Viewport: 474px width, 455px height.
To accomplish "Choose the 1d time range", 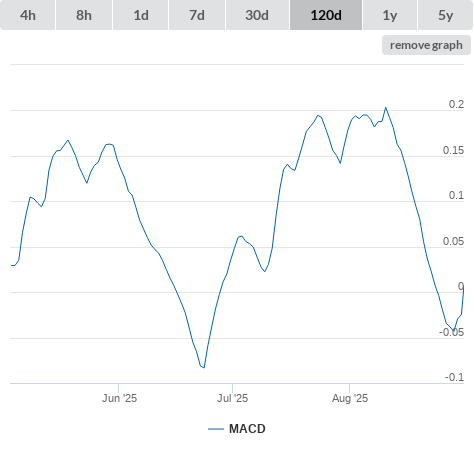I will click(141, 15).
